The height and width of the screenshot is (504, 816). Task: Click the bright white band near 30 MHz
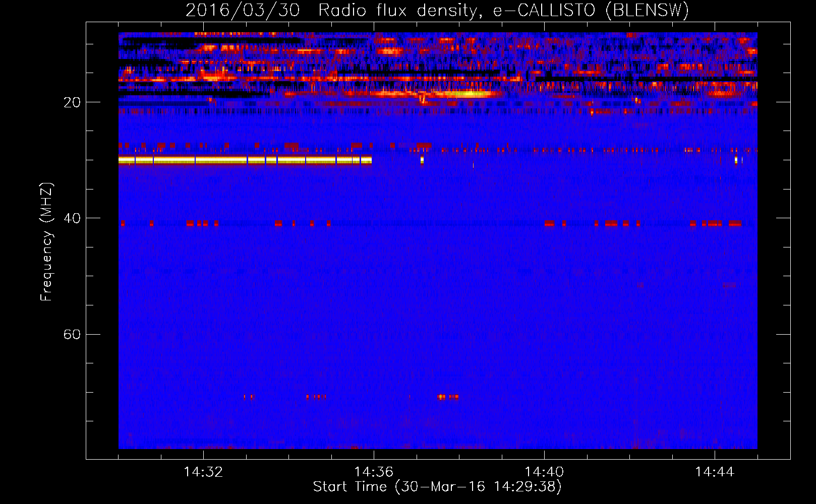pos(245,160)
